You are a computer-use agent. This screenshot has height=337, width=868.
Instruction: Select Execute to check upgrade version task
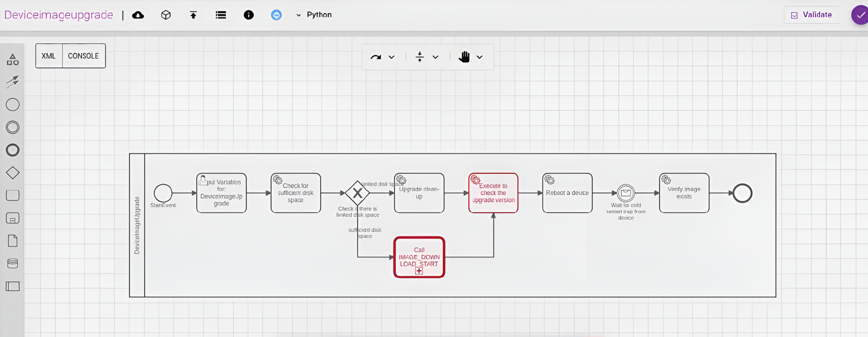pos(493,193)
